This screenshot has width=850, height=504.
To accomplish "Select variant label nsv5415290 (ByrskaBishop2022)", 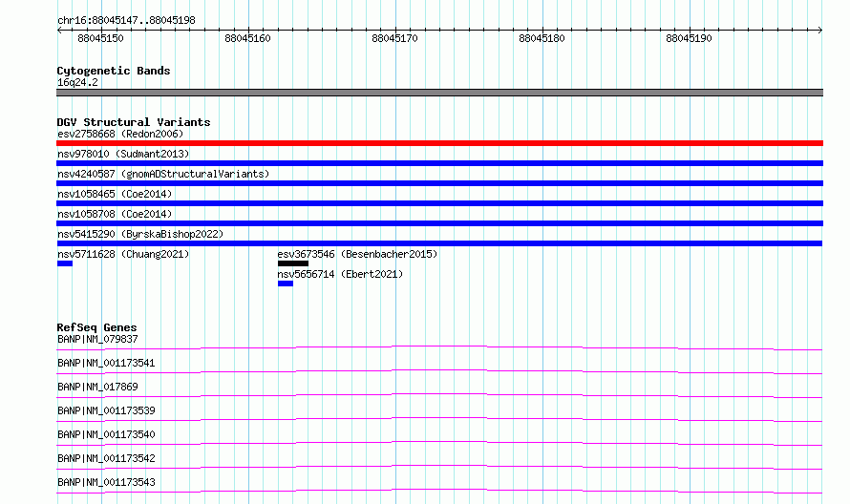I will click(x=140, y=234).
